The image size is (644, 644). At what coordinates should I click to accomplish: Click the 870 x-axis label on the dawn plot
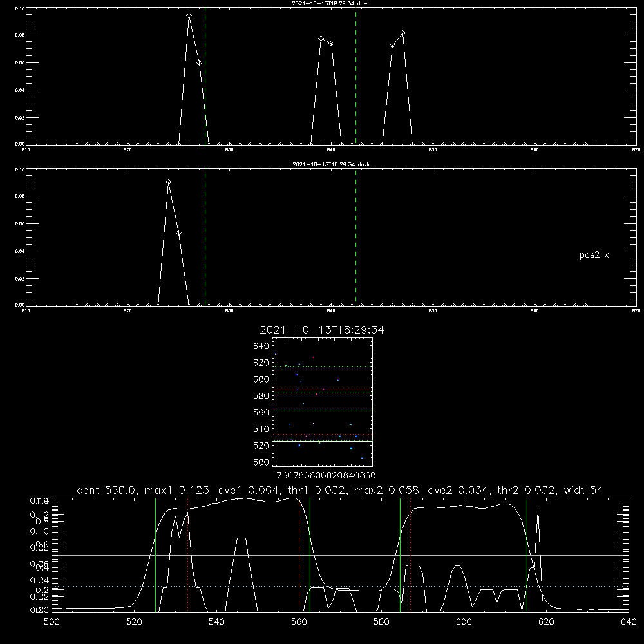[x=636, y=150]
